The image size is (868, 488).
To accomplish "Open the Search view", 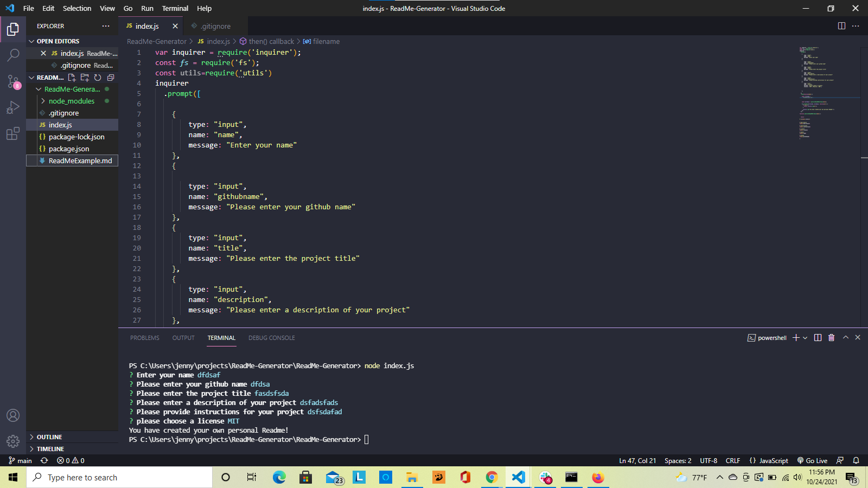I will (x=13, y=54).
